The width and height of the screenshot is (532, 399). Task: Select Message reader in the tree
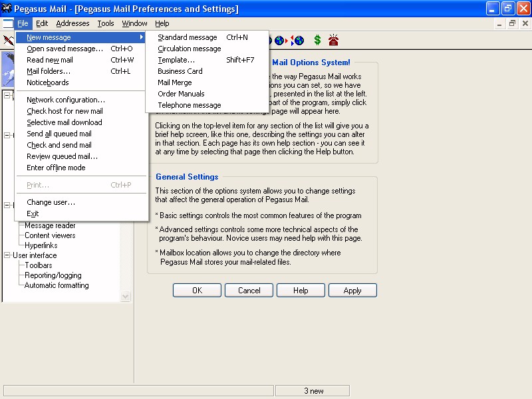(50, 225)
